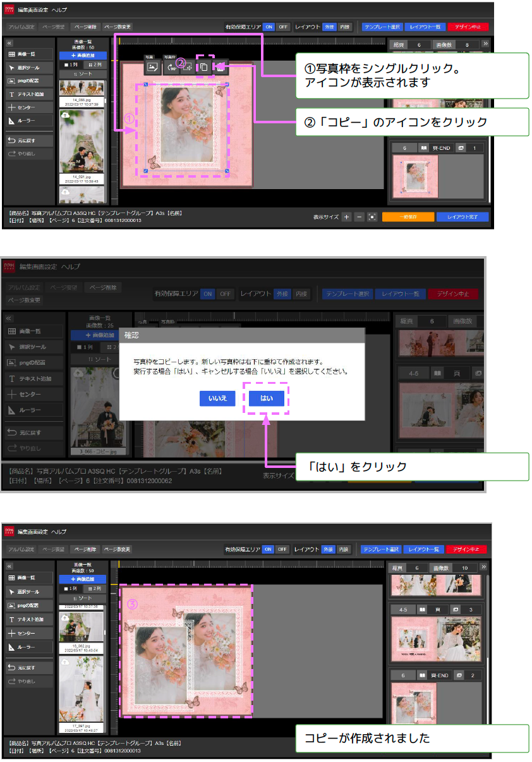Viewport: 532px width, 762px height.
Task: Select ルーラー tool in top screenshot's left sidebar
Action: (x=29, y=121)
